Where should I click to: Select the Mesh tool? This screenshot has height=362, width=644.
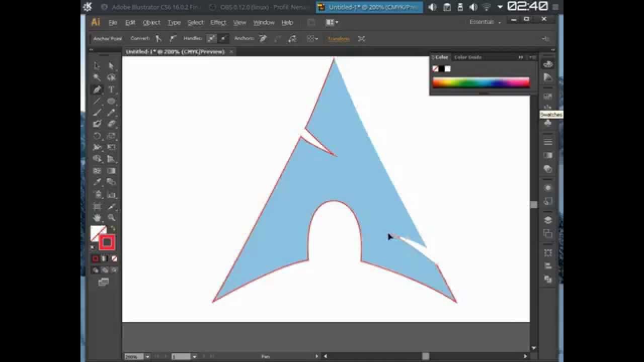click(97, 171)
